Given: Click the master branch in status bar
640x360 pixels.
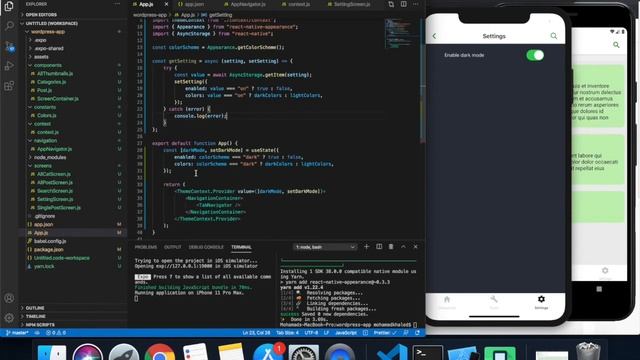Looking at the screenshot, I should 18,333.
